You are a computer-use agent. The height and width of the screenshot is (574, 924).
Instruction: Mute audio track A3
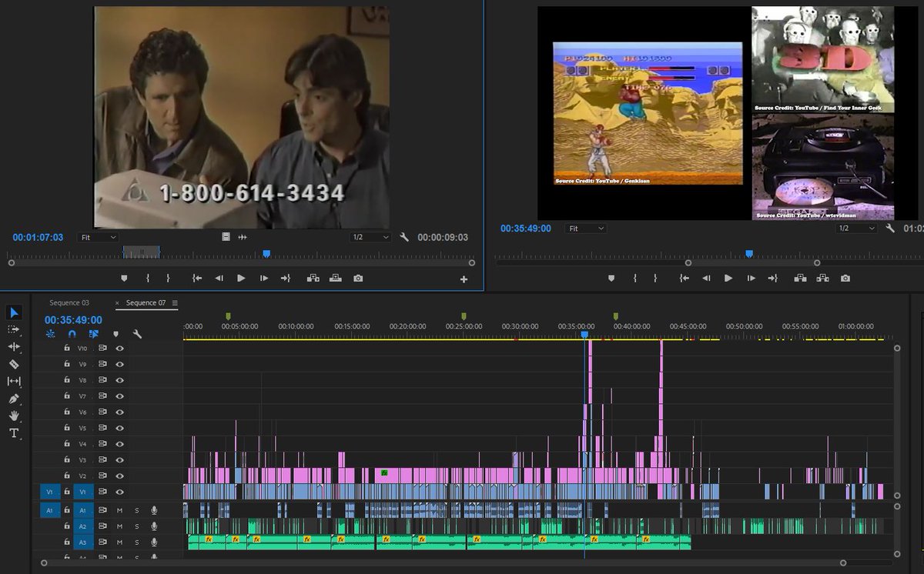pos(119,542)
